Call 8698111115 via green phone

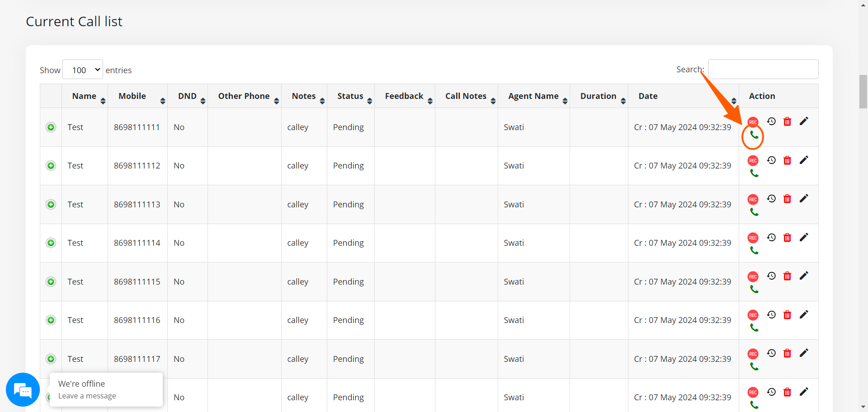(754, 289)
